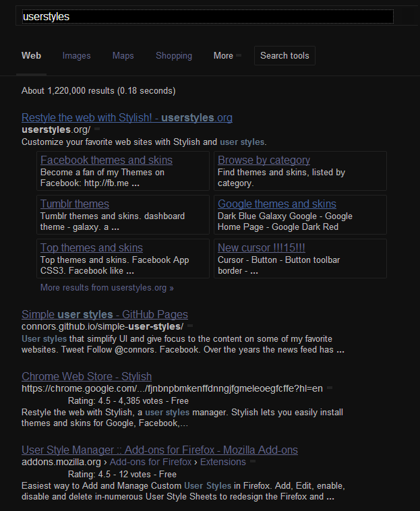Click Rating: 4.5 - 12 votes text
The width and height of the screenshot is (420, 511).
122,474
